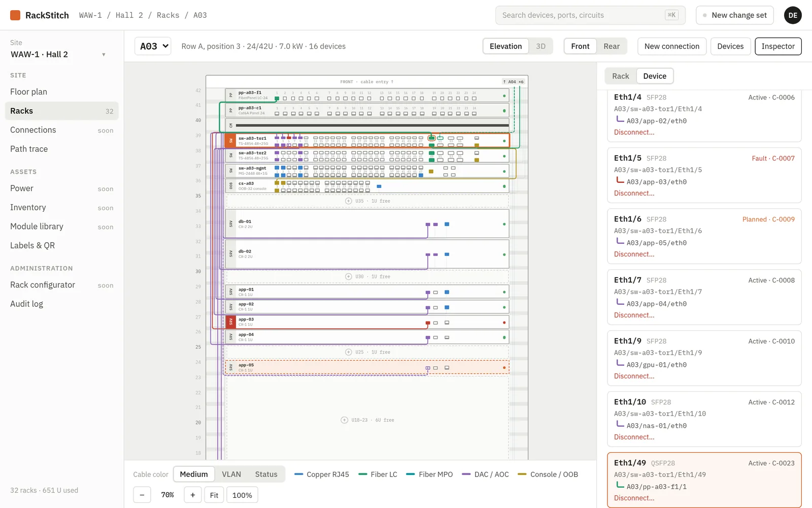
Task: Click the red status dot on app-03
Action: point(504,323)
